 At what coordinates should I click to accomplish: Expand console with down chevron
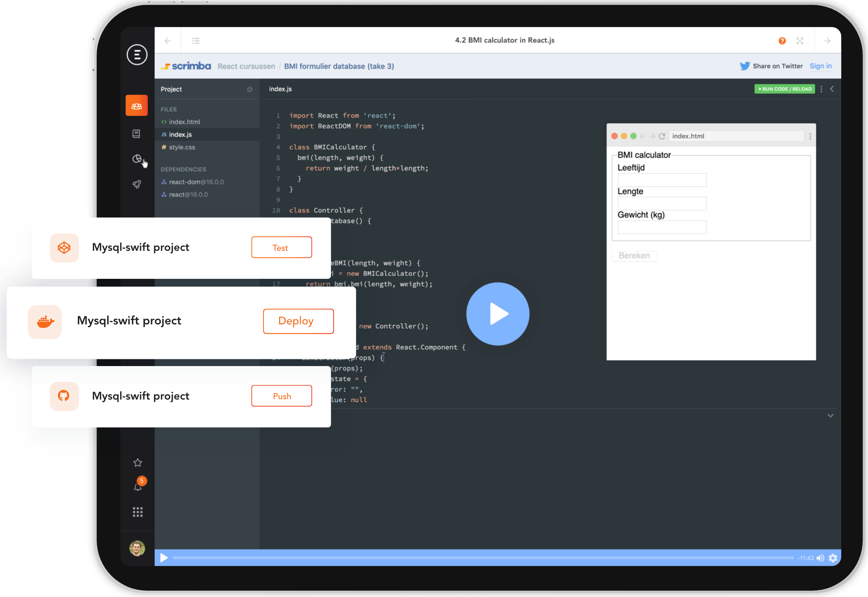[830, 416]
